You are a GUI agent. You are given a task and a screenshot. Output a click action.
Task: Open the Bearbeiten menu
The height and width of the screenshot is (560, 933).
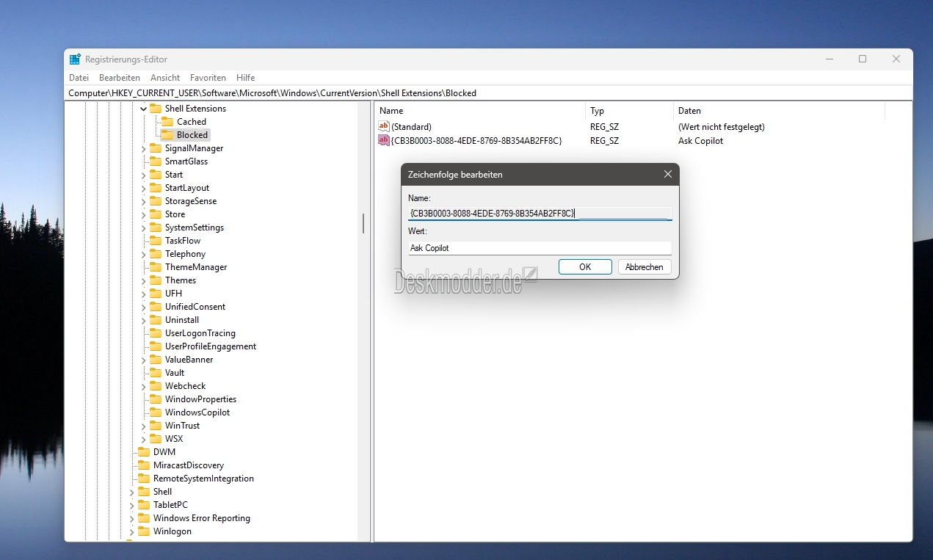(x=120, y=78)
